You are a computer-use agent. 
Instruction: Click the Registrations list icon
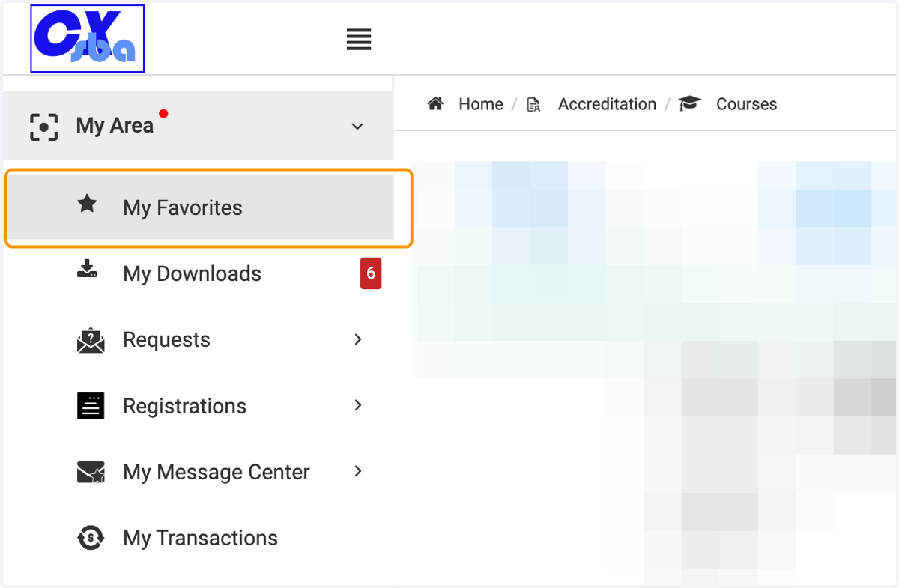pos(91,406)
